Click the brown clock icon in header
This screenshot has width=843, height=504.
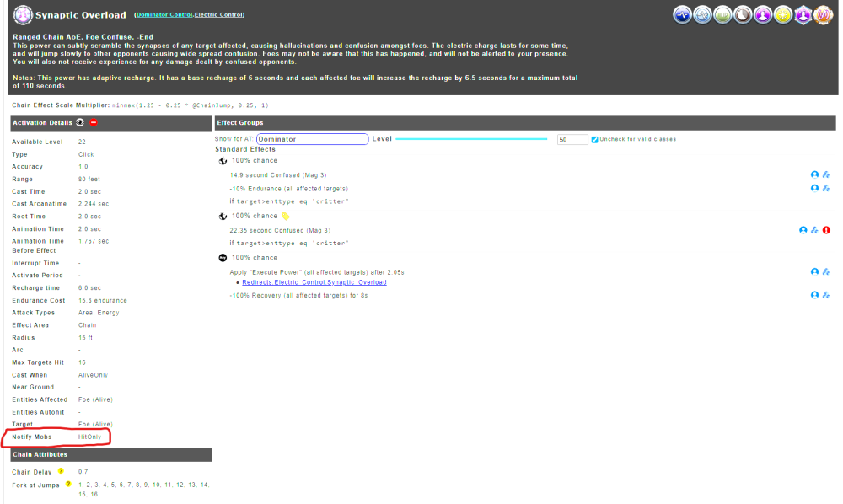pos(743,15)
